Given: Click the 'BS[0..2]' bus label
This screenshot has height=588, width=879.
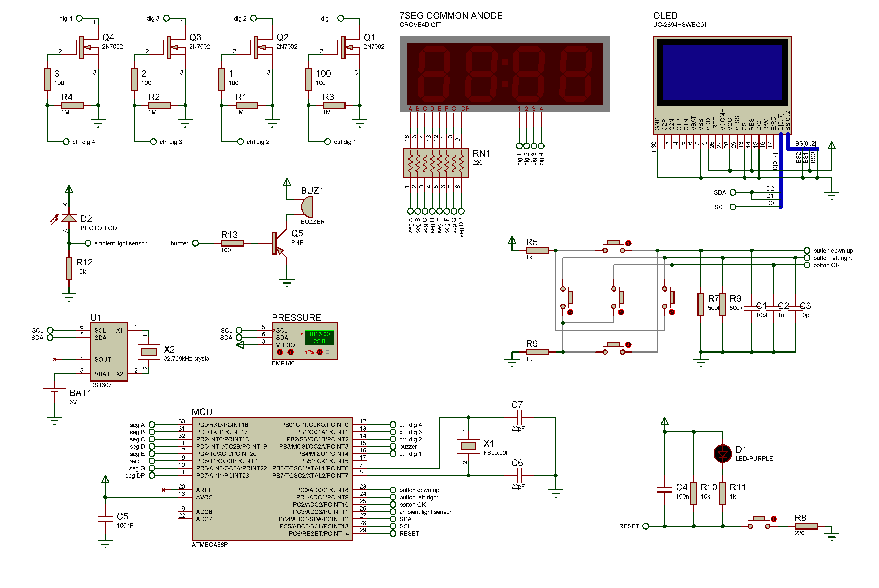Looking at the screenshot, I should (805, 143).
